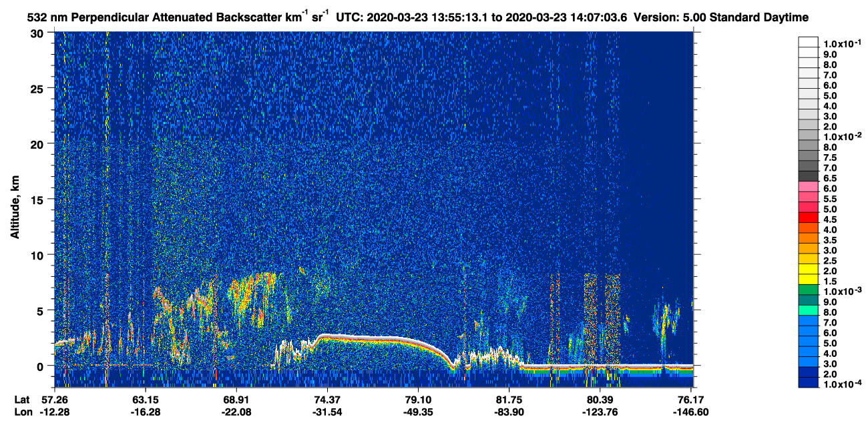868x445 pixels.
Task: Click colorbar label 1.0x10-4 at bottom
Action: tap(842, 384)
